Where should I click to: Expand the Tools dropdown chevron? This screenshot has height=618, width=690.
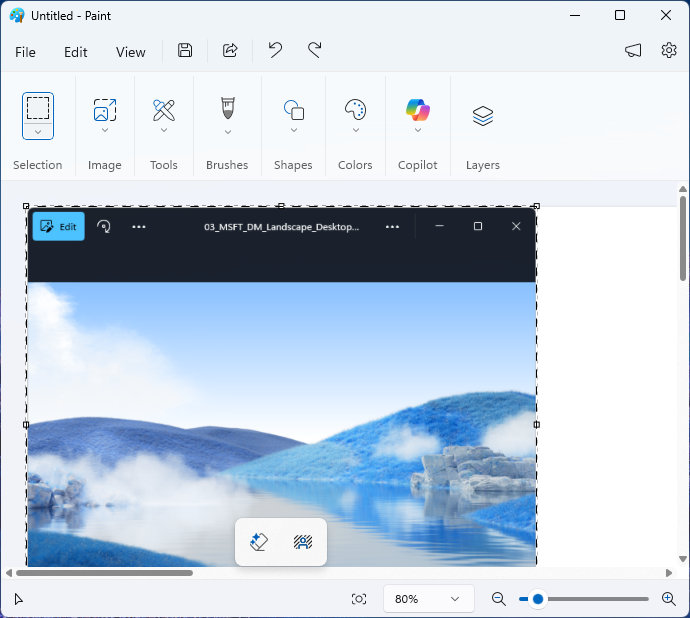(164, 130)
